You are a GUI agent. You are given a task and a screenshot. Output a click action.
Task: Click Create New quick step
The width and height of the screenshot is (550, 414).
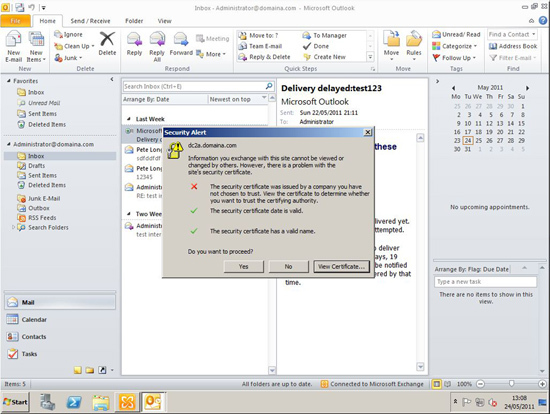325,57
